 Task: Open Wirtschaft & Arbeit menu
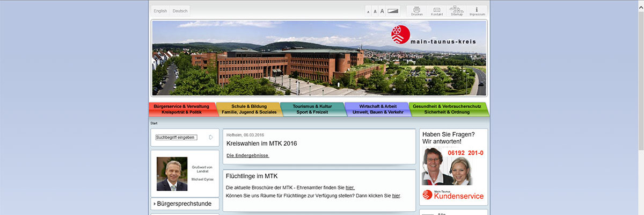(x=378, y=106)
